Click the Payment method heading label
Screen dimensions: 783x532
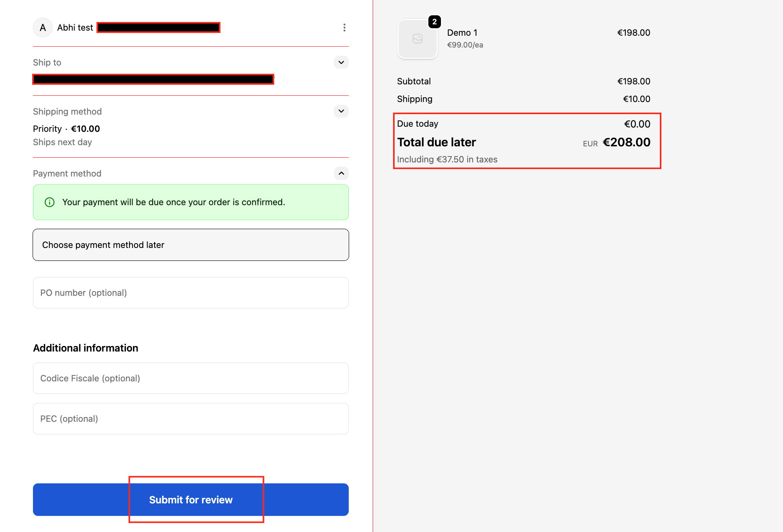coord(67,173)
